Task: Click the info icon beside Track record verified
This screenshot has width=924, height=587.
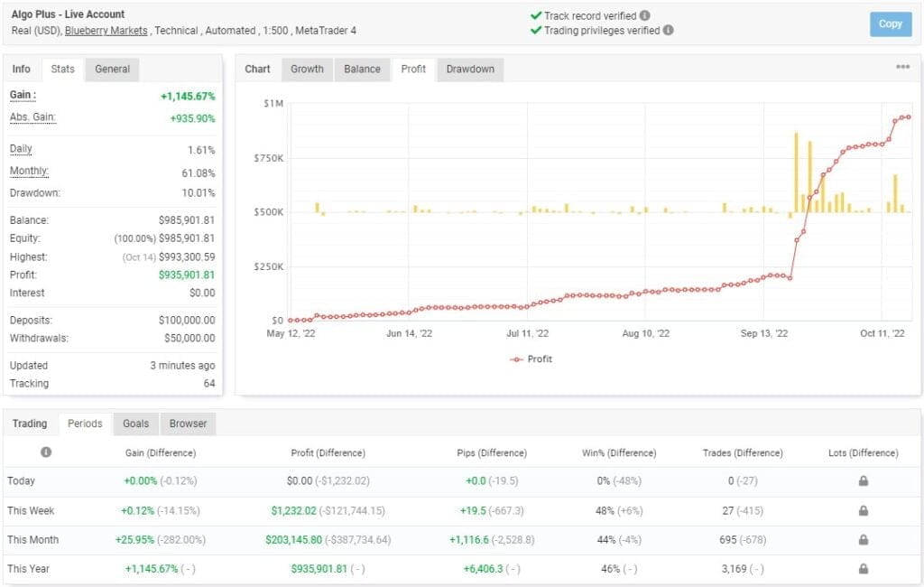Action: tap(645, 15)
